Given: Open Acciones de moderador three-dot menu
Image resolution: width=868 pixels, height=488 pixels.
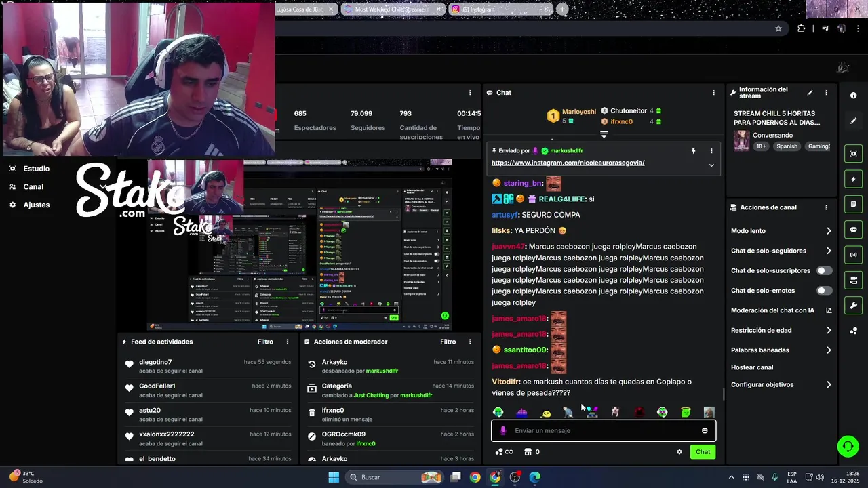Looking at the screenshot, I should click(x=471, y=342).
